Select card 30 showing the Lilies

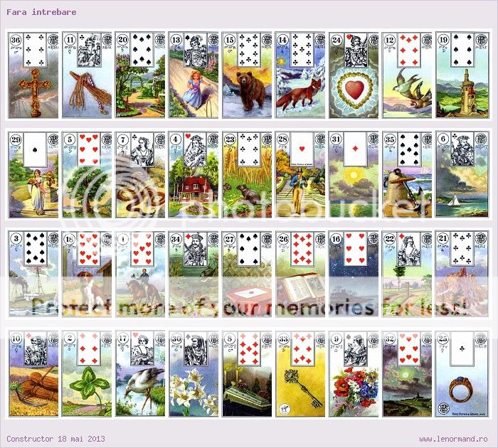[x=194, y=373]
